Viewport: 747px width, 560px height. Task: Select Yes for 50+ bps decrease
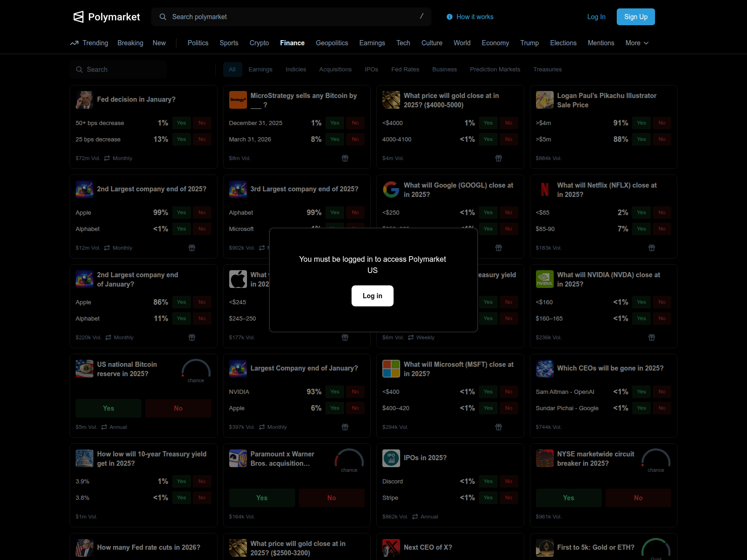(182, 123)
